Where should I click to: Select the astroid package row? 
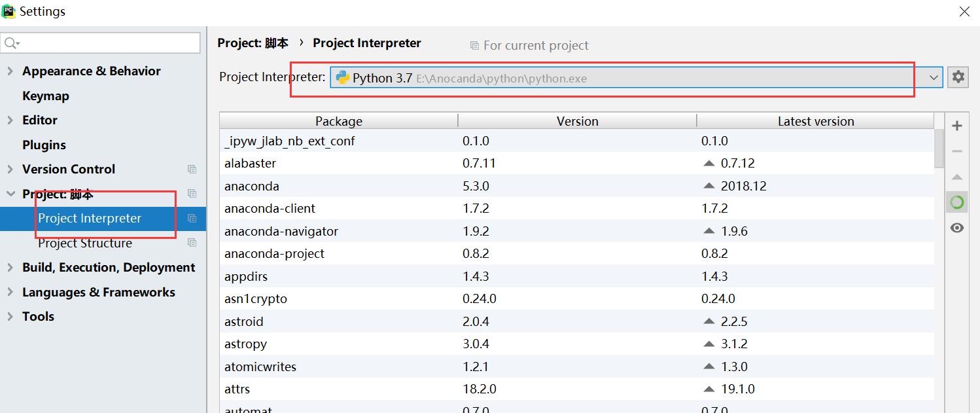coord(576,321)
